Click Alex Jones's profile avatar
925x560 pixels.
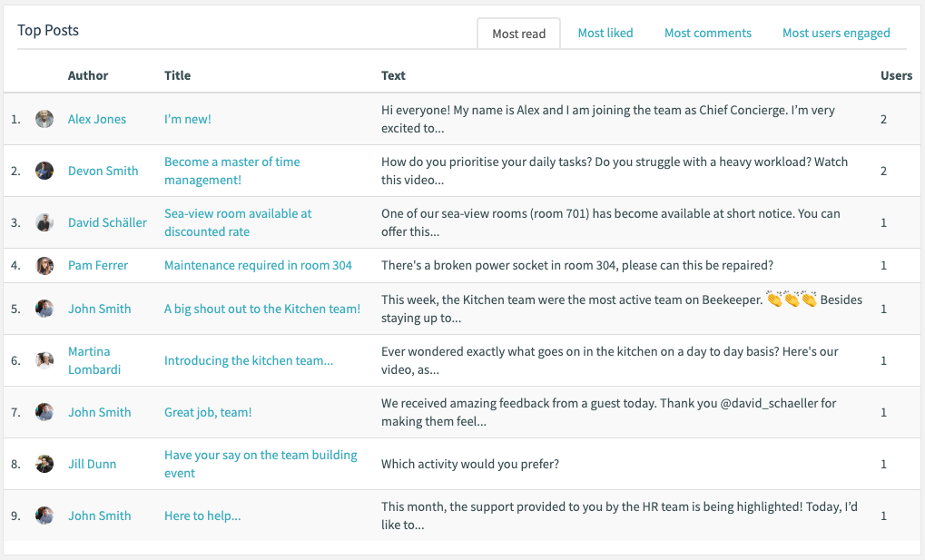(x=44, y=118)
